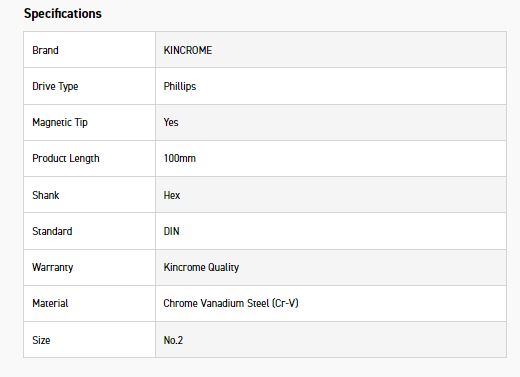Select the Size label cell
520x377 pixels.
point(89,340)
